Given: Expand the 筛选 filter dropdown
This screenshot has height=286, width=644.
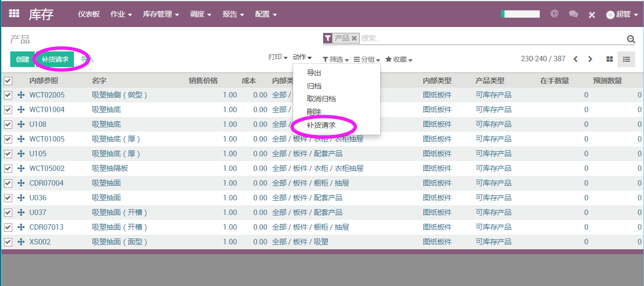Looking at the screenshot, I should point(336,59).
